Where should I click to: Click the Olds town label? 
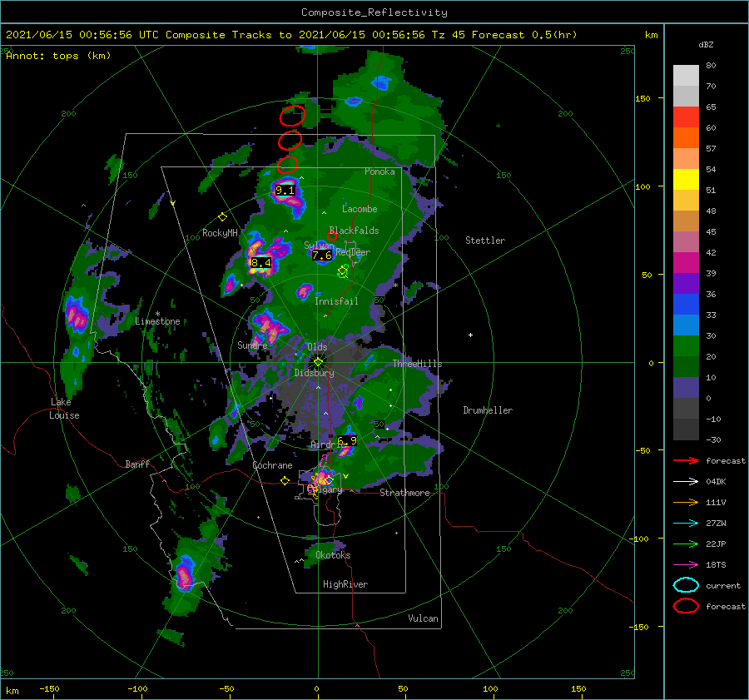317,347
